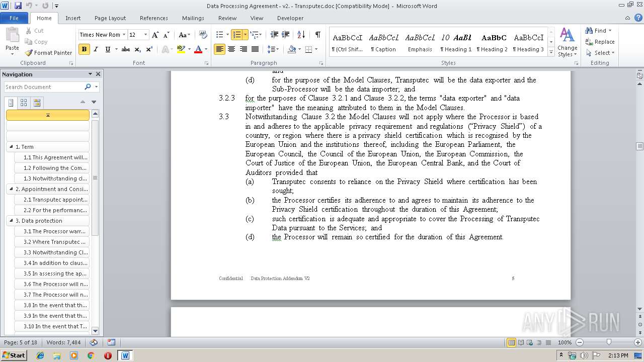Switch to the Mailings tab
The image size is (644, 362).
pyautogui.click(x=193, y=18)
